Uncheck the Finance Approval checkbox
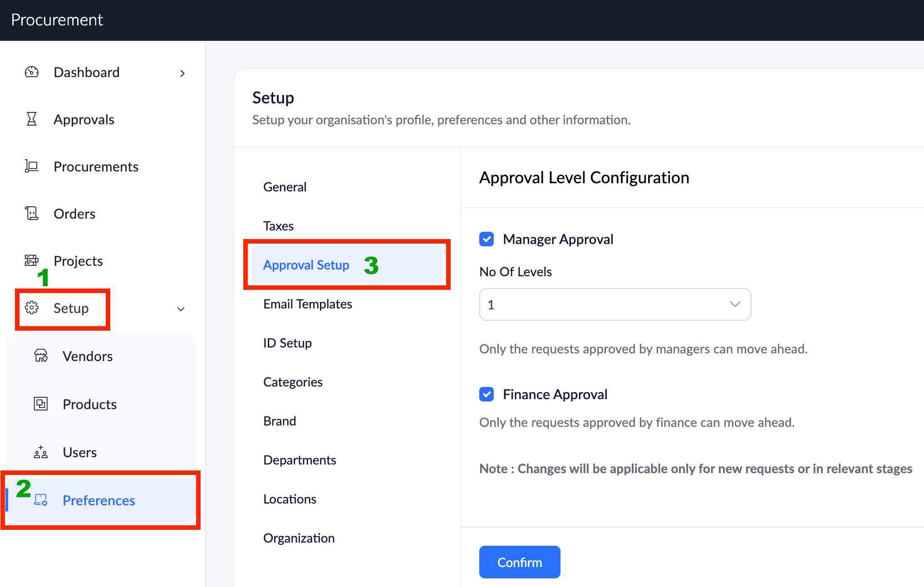924x587 pixels. click(487, 394)
